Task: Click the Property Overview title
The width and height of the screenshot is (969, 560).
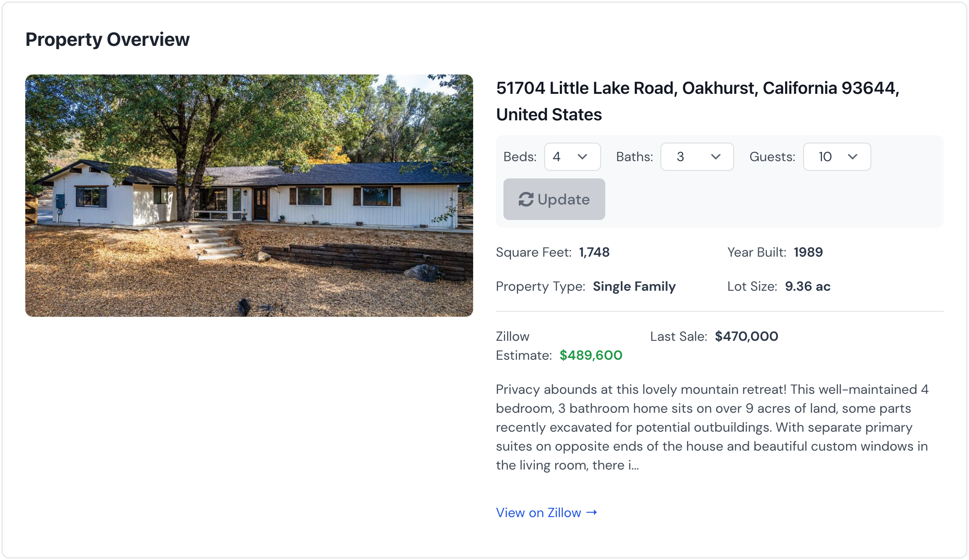Action: pyautogui.click(x=107, y=39)
